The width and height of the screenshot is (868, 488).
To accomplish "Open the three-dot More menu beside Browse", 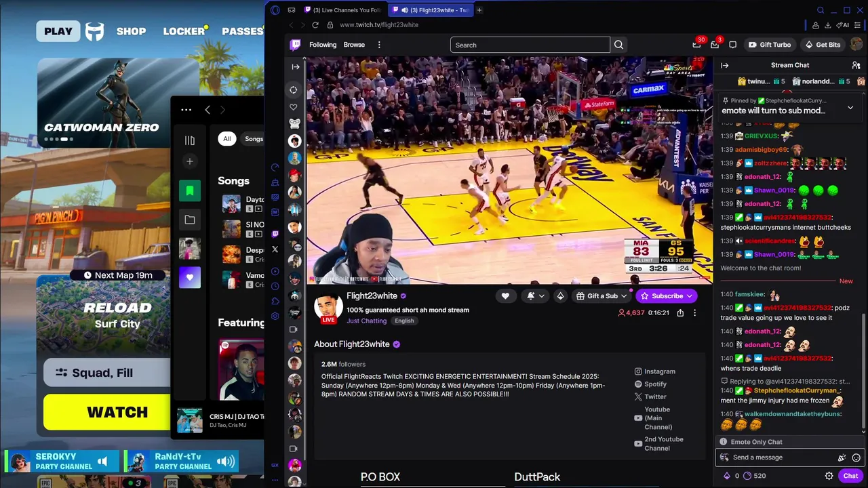I will (x=379, y=45).
